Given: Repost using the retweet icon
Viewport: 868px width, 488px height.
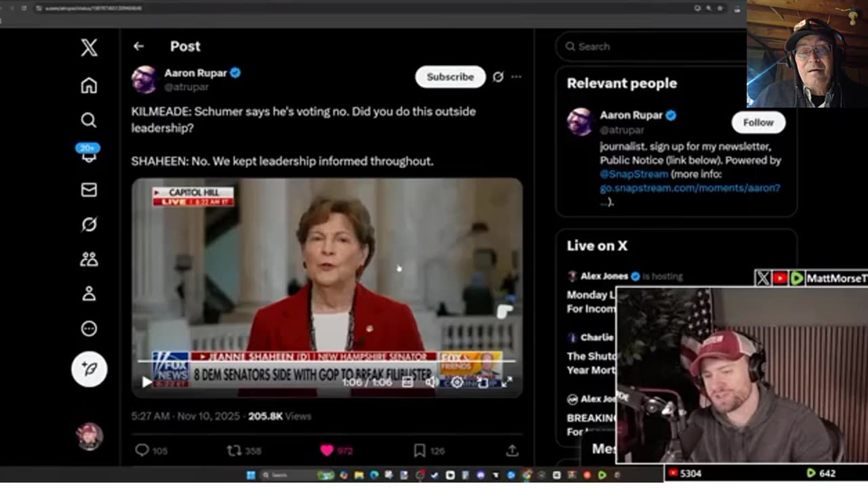Looking at the screenshot, I should click(233, 450).
